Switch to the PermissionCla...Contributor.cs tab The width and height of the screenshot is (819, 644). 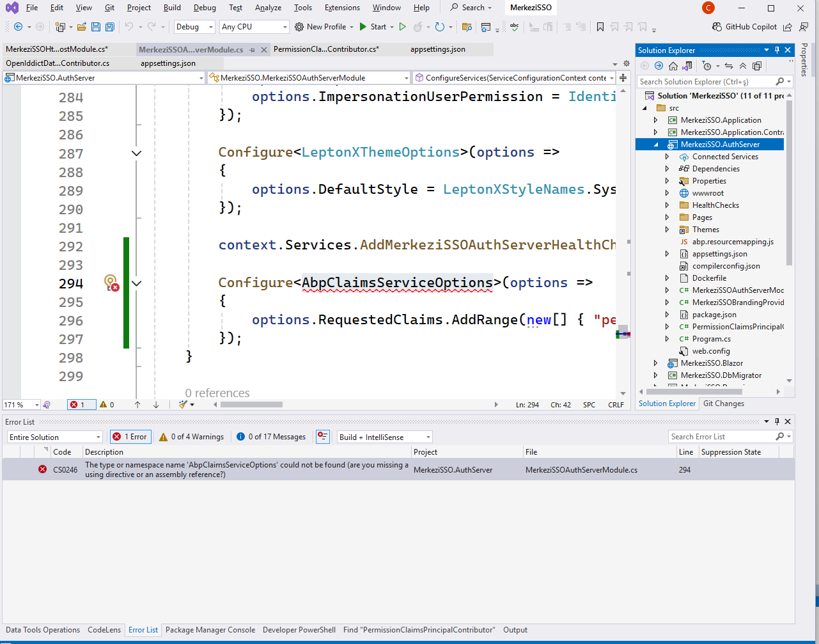[326, 49]
